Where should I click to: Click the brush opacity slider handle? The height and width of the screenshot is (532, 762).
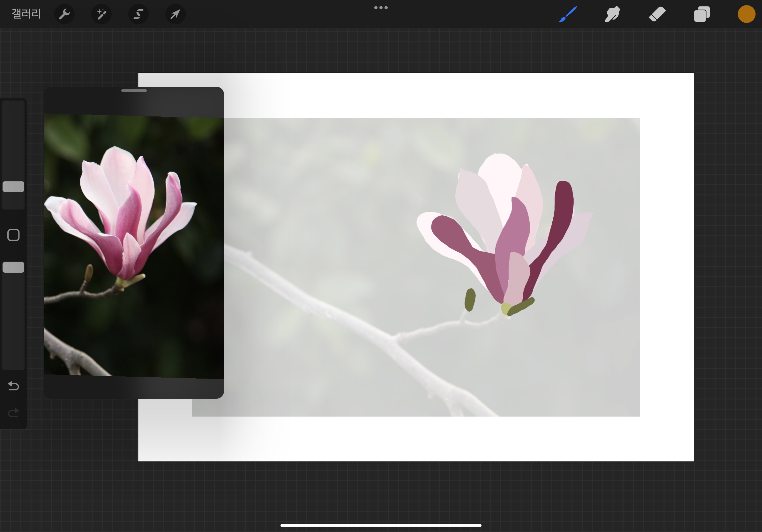click(x=13, y=267)
